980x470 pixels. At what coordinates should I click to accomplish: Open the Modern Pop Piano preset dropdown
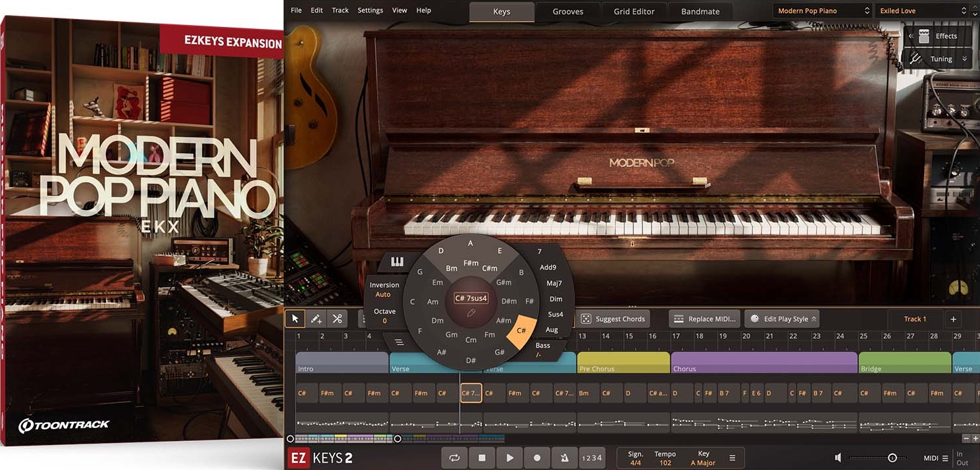[821, 10]
